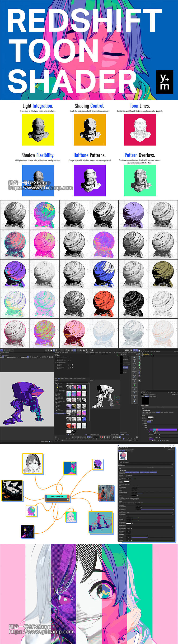Toggle animation dot for Outline Thickness
This screenshot has width=178, height=644.
coord(119,487)
